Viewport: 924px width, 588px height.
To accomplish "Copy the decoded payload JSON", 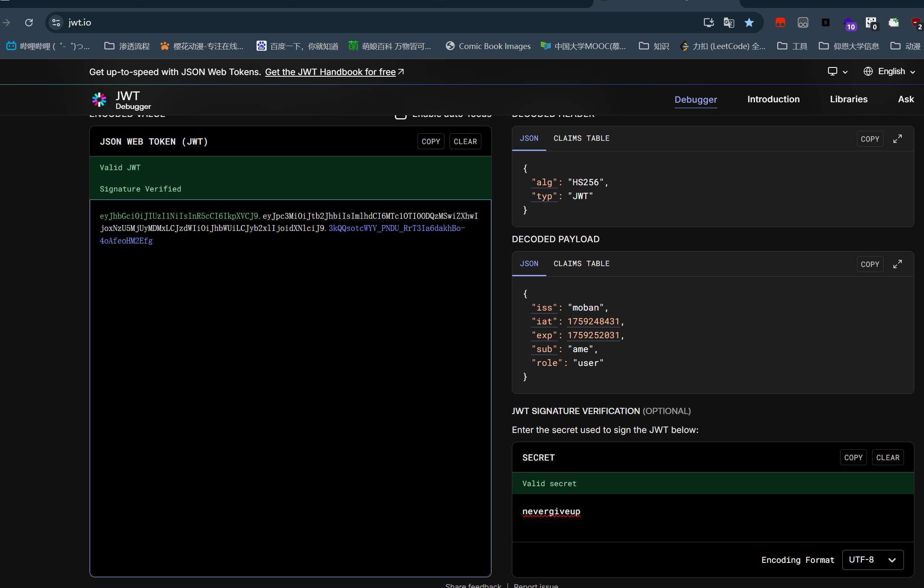I will point(870,264).
